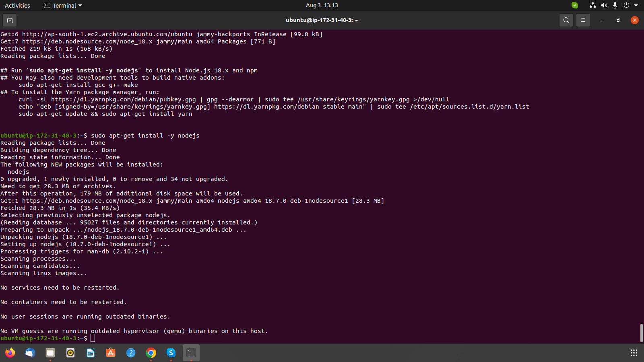The height and width of the screenshot is (362, 644).
Task: Launch Google Chrome
Action: [151, 353]
